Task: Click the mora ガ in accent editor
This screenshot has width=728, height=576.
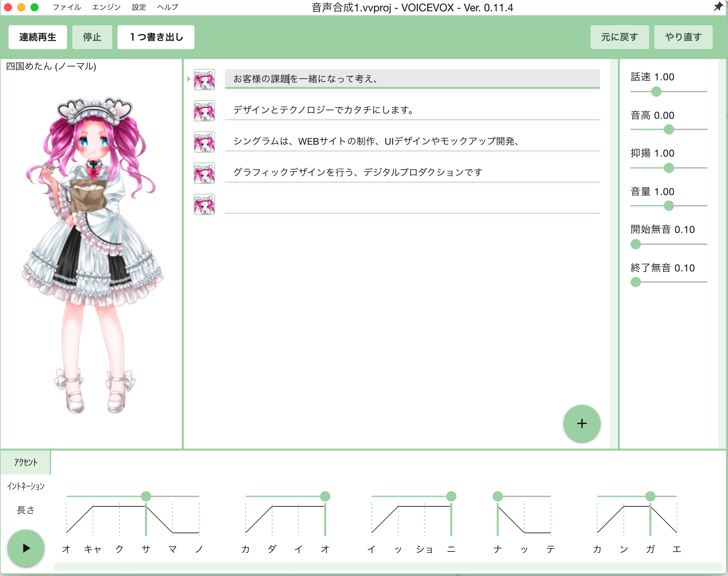Action: 650,549
